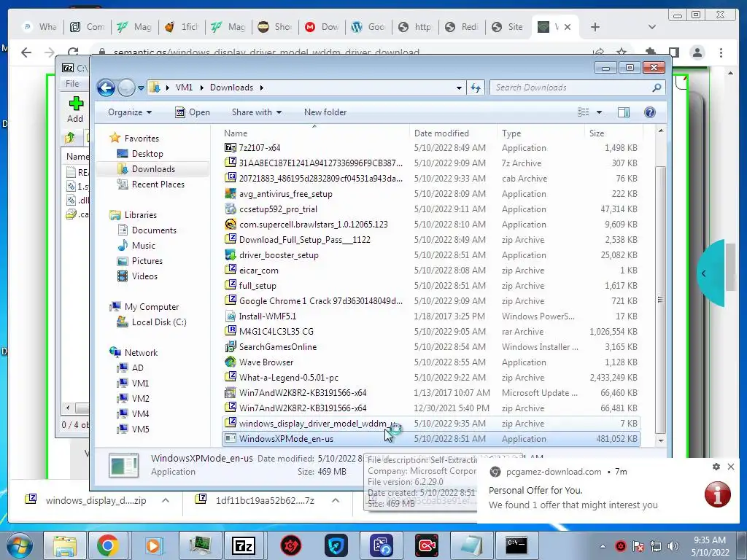Click the Downloads breadcrumb in address bar

pos(231,87)
